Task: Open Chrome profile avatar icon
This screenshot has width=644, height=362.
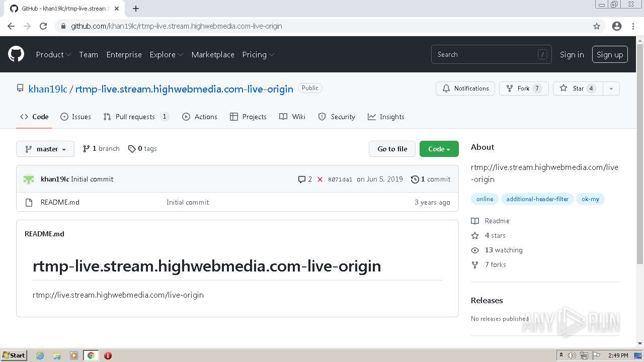Action: (x=617, y=26)
